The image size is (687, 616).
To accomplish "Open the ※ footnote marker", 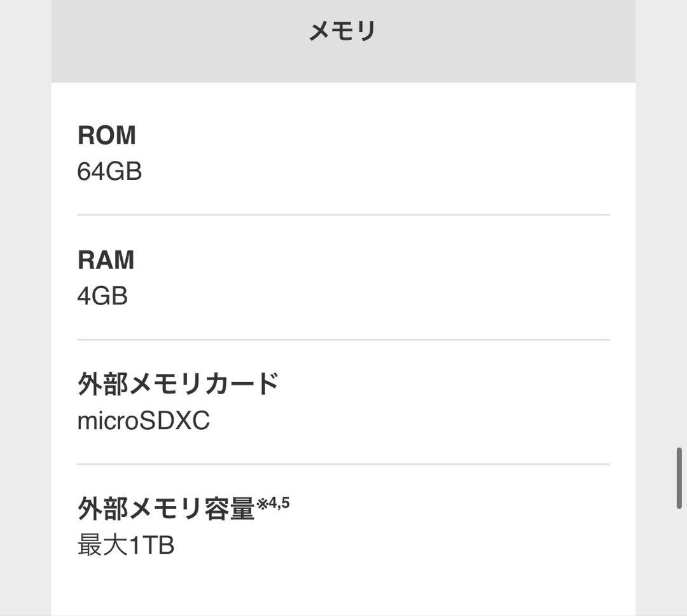I will (x=262, y=504).
